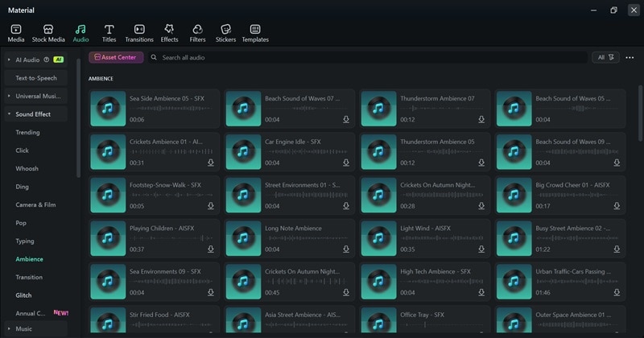Open the Stickers tab
Viewport: 644px width, 338px height.
tap(225, 33)
